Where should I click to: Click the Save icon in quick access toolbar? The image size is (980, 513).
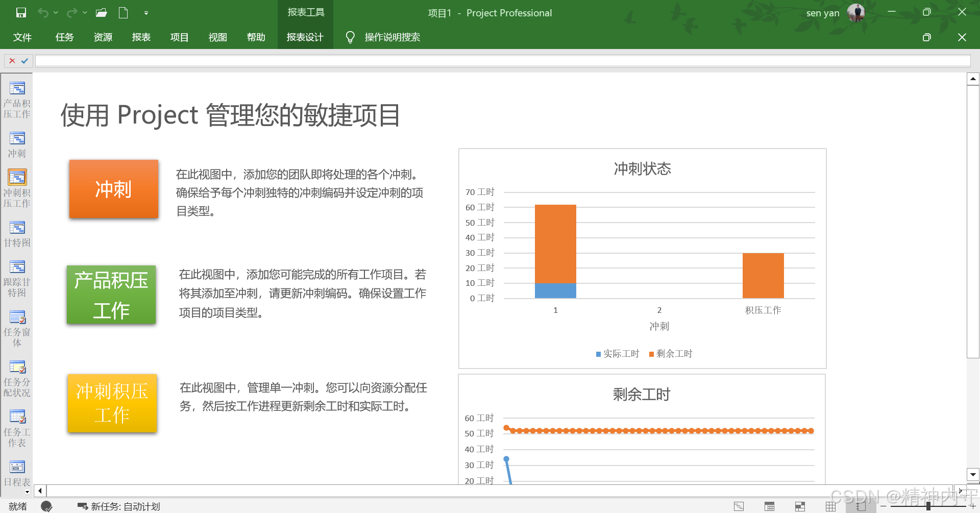point(21,13)
